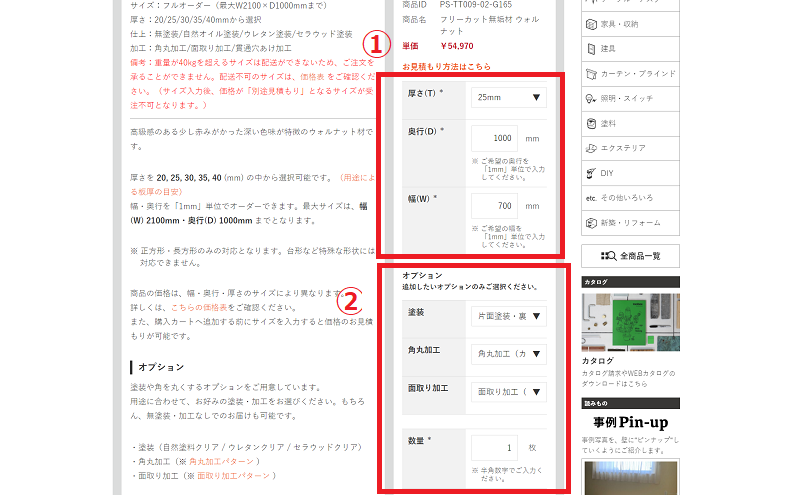Open 新築・リフォーム category via its icon
The height and width of the screenshot is (495, 800).
pyautogui.click(x=592, y=223)
